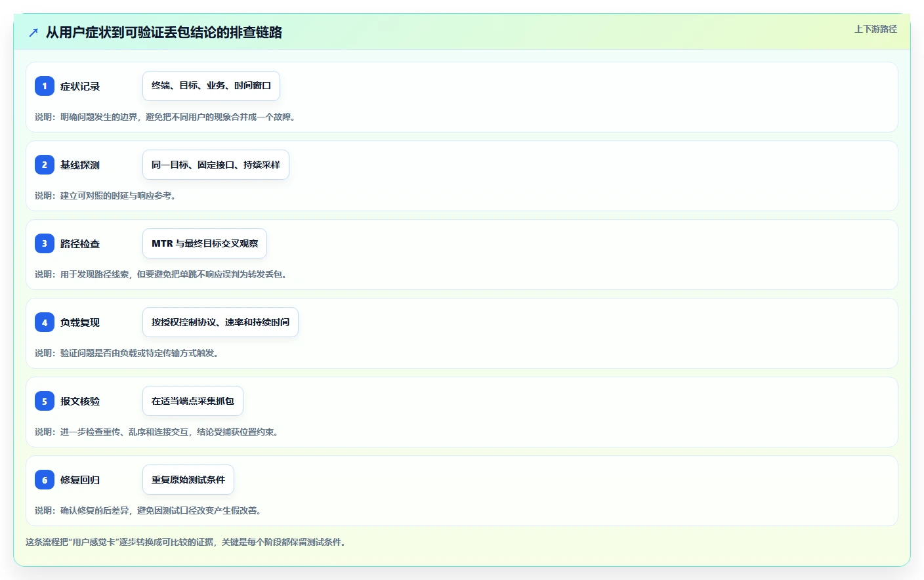Click the 报文核验 step label
The width and height of the screenshot is (924, 580).
pyautogui.click(x=80, y=401)
